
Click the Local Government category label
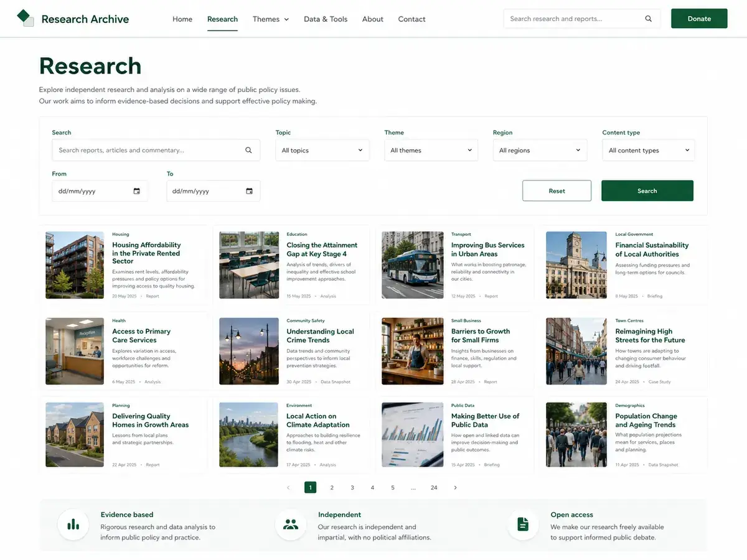(634, 235)
